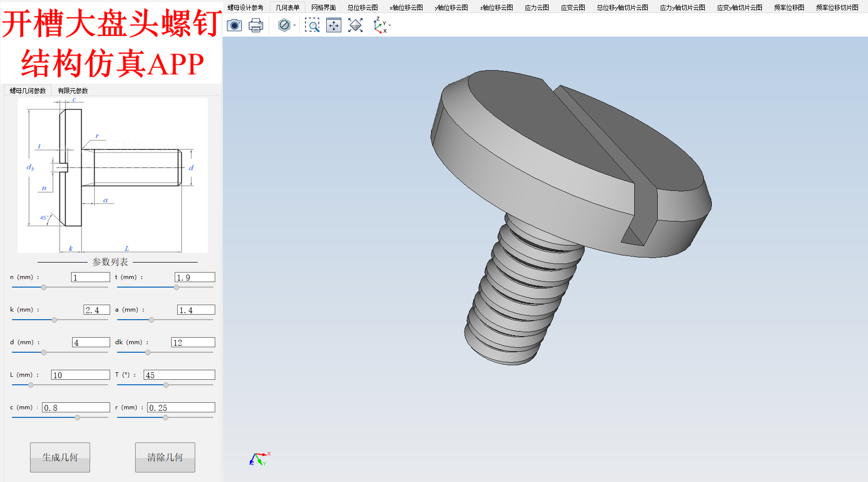This screenshot has width=868, height=482.
Task: Click the L (mm) input field
Action: tap(81, 375)
